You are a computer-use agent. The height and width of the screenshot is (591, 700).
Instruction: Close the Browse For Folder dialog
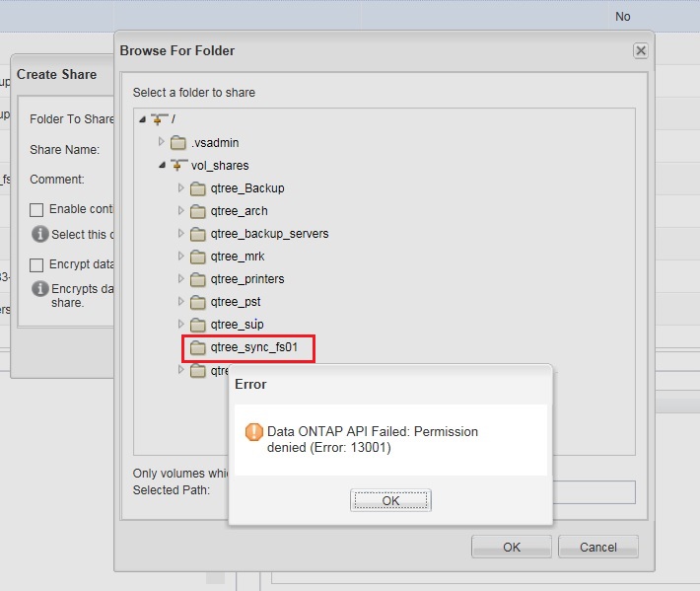[641, 50]
